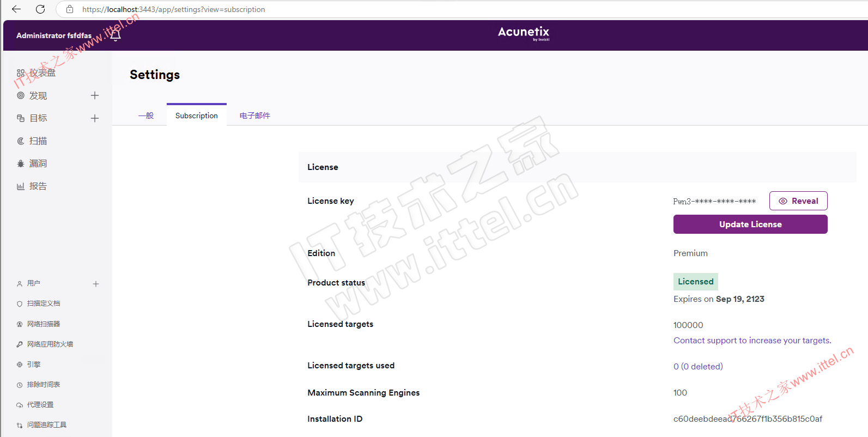Image resolution: width=868 pixels, height=437 pixels.
Task: Click the 报告 bar chart icon
Action: click(21, 186)
